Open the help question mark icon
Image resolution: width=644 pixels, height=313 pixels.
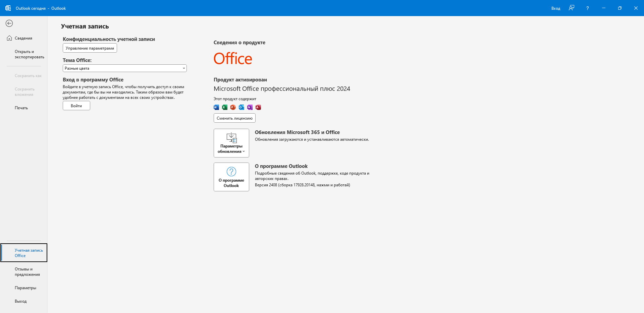[587, 8]
